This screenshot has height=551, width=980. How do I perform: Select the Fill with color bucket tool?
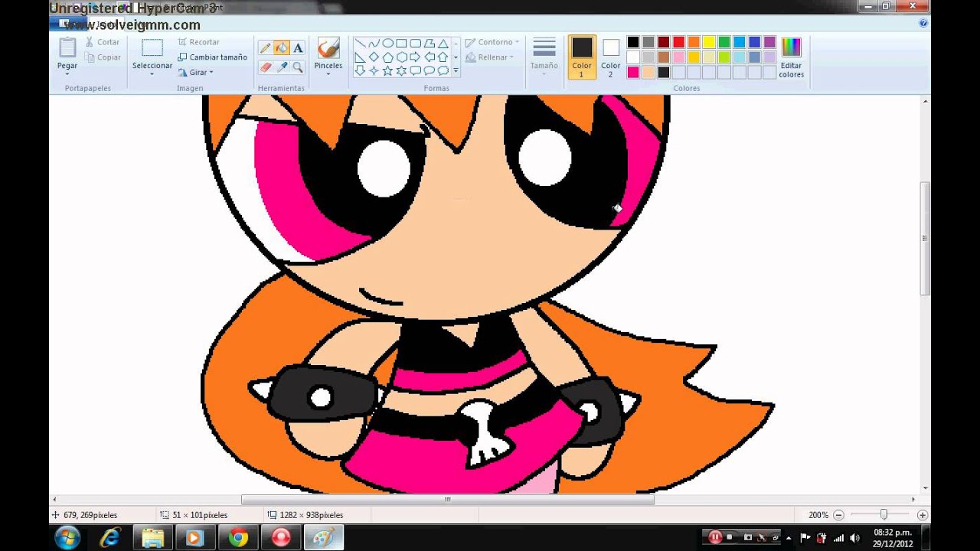pyautogui.click(x=282, y=48)
